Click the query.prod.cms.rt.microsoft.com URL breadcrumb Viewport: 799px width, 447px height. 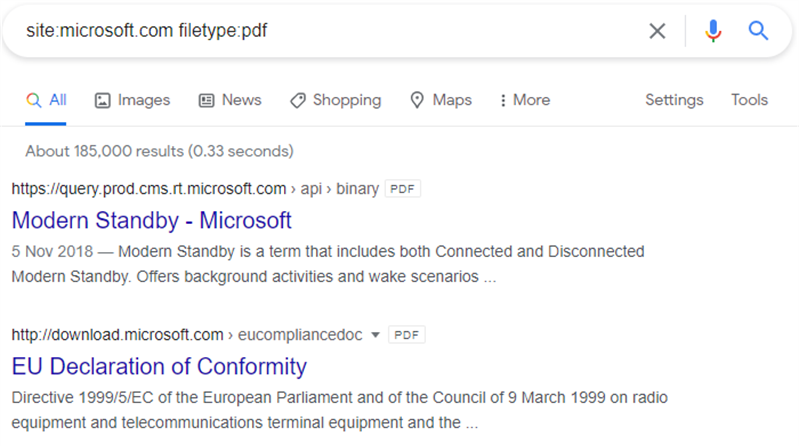point(149,189)
